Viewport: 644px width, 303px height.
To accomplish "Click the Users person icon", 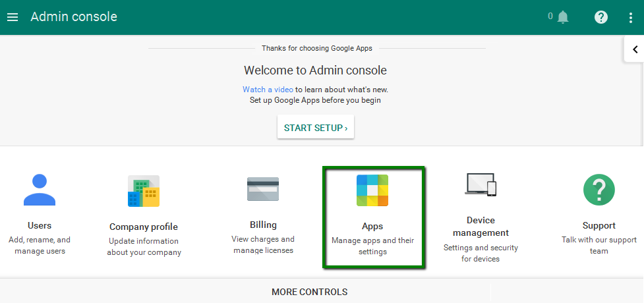I will pos(40,190).
